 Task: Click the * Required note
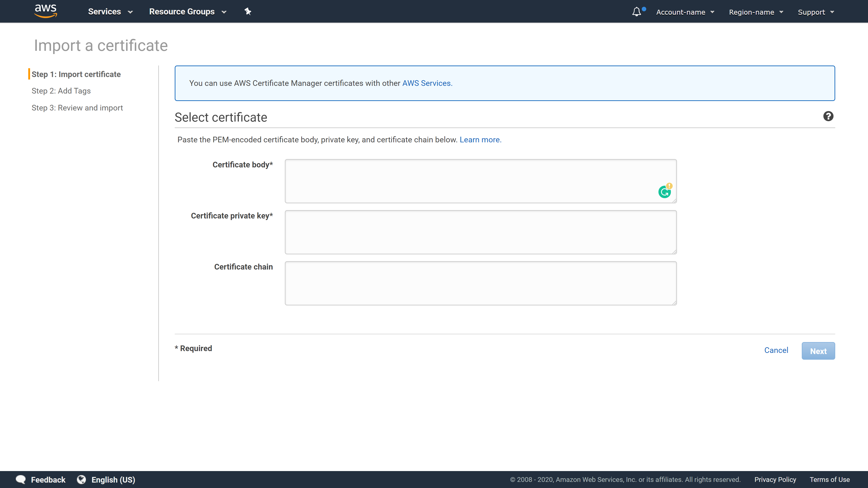(193, 348)
